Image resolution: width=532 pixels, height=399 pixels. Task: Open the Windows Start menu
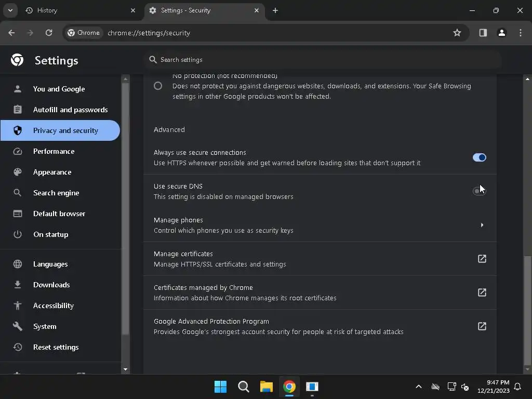tap(220, 387)
